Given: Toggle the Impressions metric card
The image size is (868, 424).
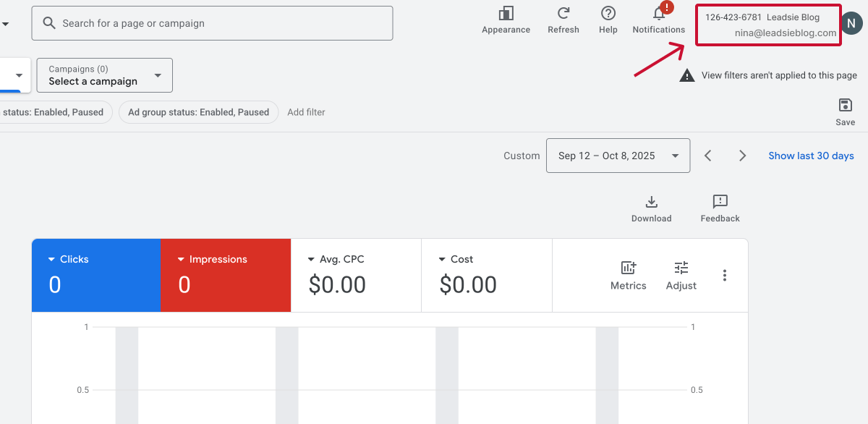Looking at the screenshot, I should 225,275.
